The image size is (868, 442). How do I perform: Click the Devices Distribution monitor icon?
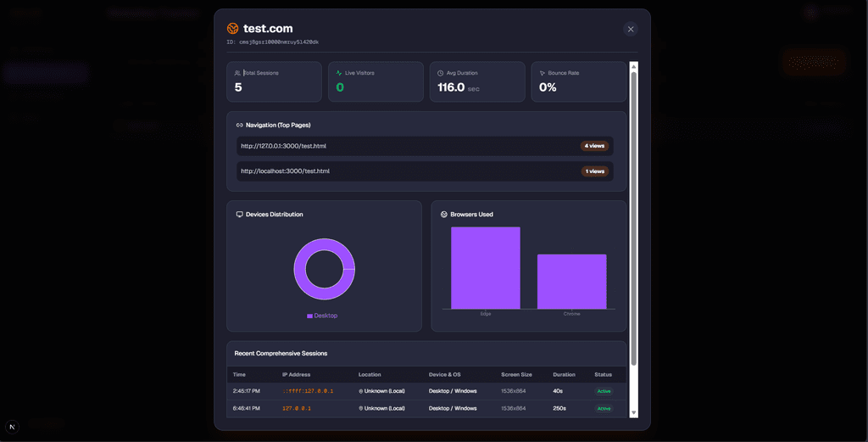[240, 215]
